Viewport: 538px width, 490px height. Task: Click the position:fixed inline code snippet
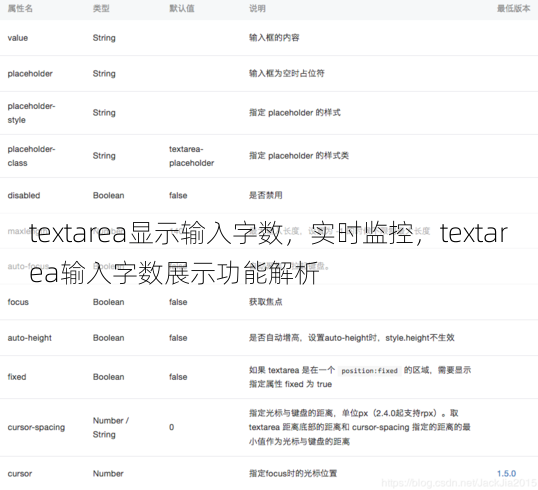(x=370, y=371)
